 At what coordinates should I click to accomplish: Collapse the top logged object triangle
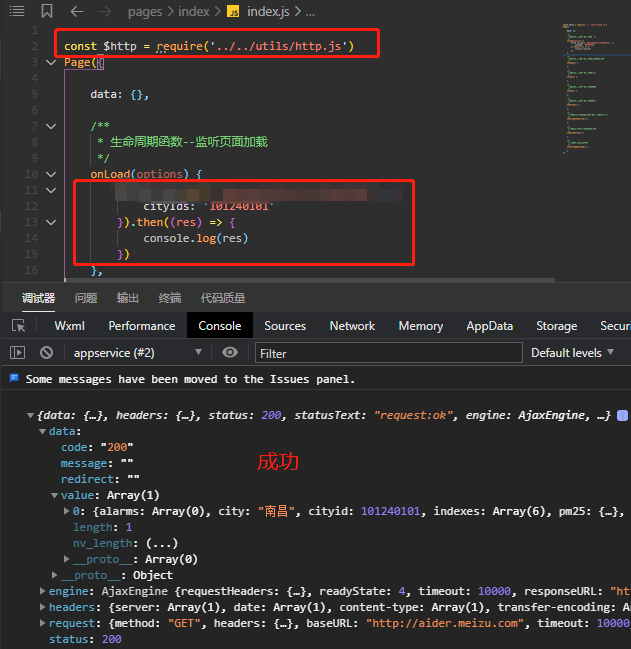pos(30,415)
